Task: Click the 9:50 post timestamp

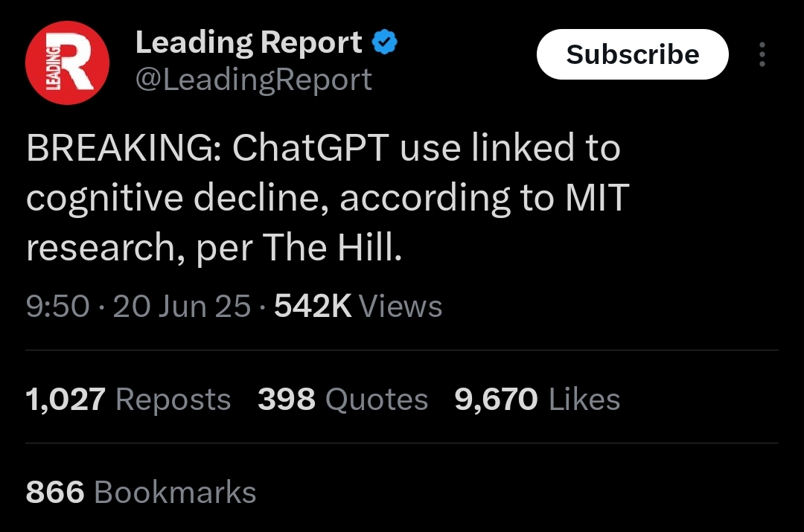Action: pos(58,306)
